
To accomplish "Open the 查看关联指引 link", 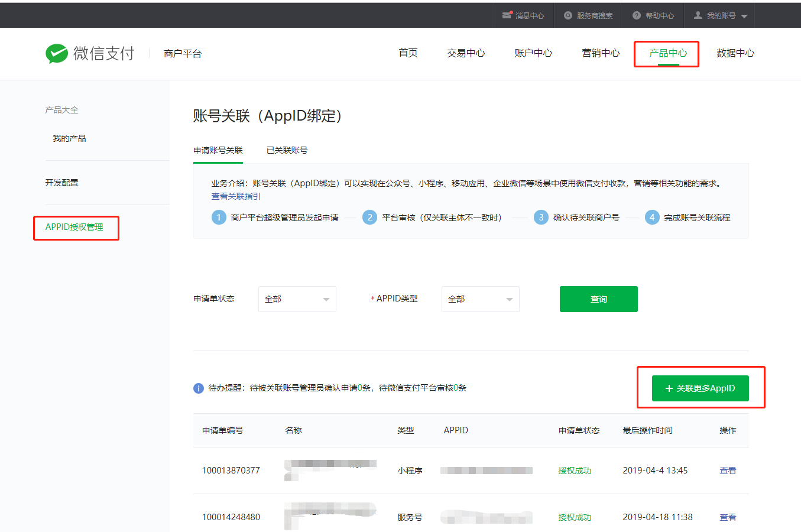I will pyautogui.click(x=236, y=196).
